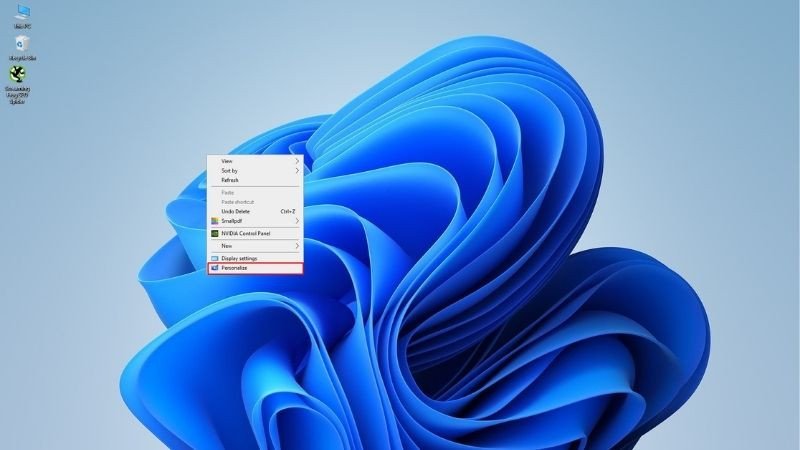
Task: Click the greyed-out Paste entry
Action: pos(227,192)
